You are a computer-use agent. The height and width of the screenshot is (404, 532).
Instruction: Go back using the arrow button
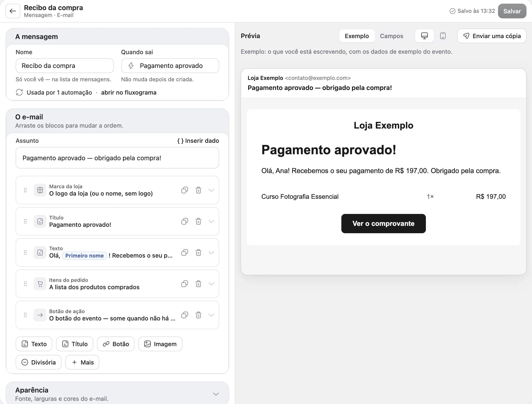(x=13, y=11)
